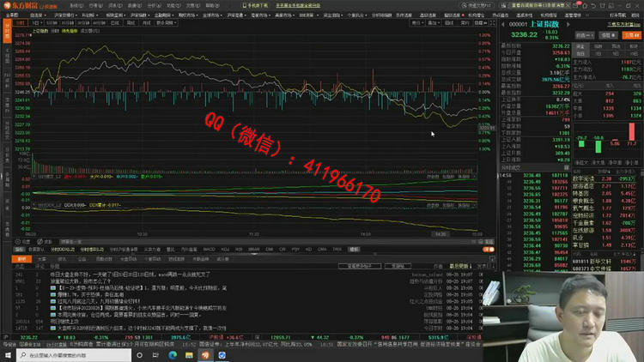644x362 pixels.
Task: Open the F10 info sidebar button
Action: click(x=7, y=81)
